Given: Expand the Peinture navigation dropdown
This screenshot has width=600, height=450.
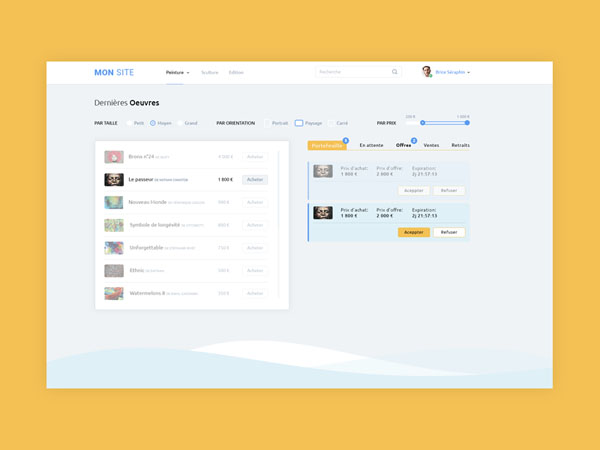Looking at the screenshot, I should 177,72.
